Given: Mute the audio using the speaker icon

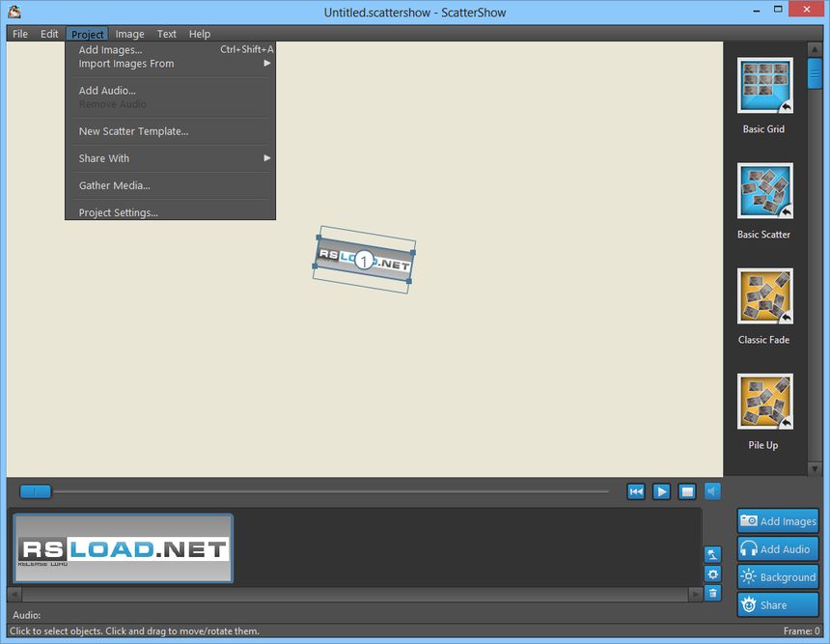Looking at the screenshot, I should click(712, 492).
